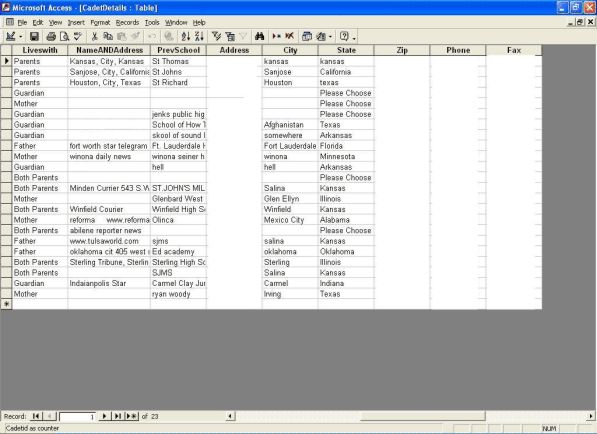
Task: Click the New Record toolbar icon
Action: tap(276, 37)
